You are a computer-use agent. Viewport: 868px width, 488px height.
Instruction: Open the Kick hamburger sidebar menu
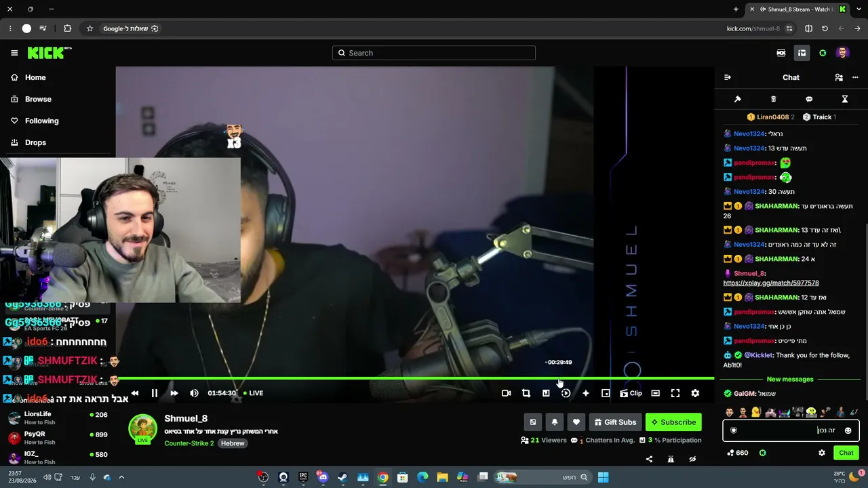(14, 53)
